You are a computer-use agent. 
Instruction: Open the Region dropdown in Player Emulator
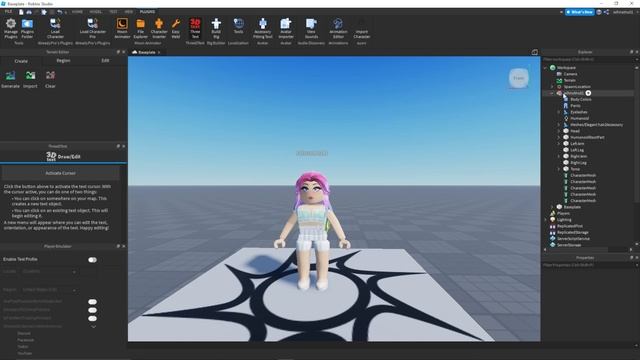click(x=49, y=290)
